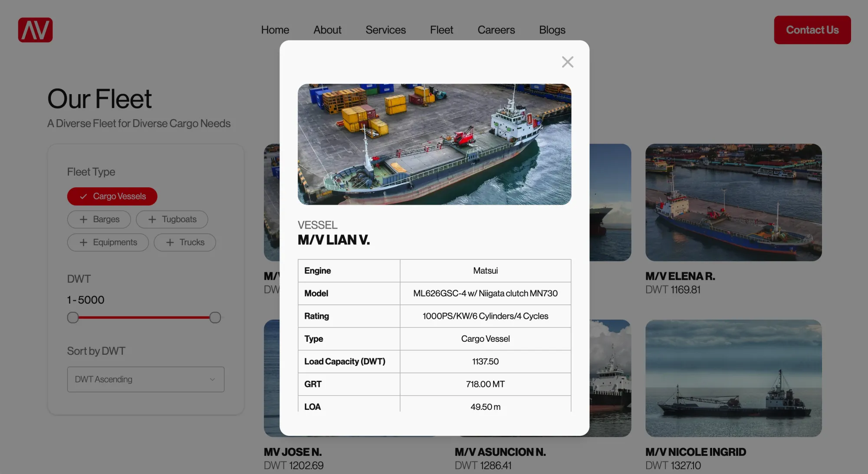Click the 1 - 5000 DWT range value
The width and height of the screenshot is (868, 474).
coord(85,300)
